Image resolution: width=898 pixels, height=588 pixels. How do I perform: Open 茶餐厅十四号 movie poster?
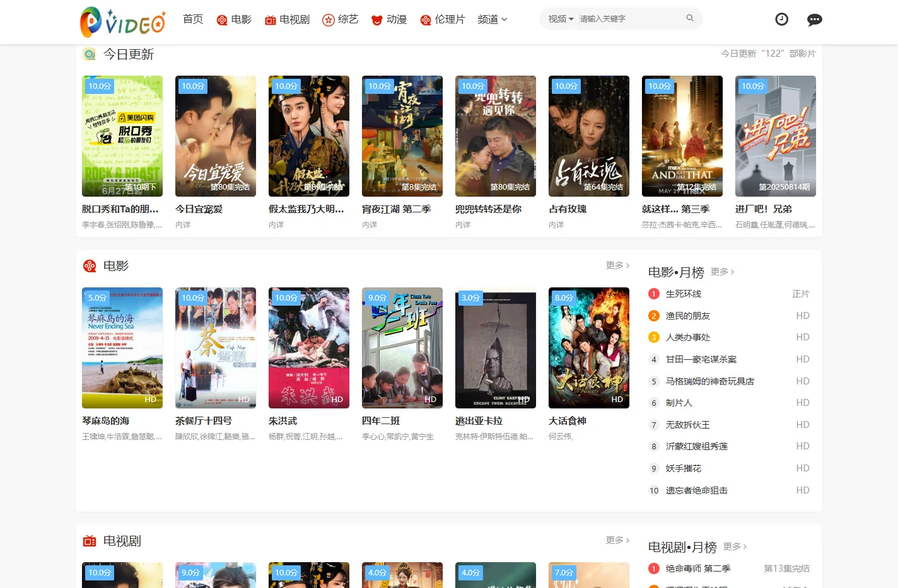216,348
